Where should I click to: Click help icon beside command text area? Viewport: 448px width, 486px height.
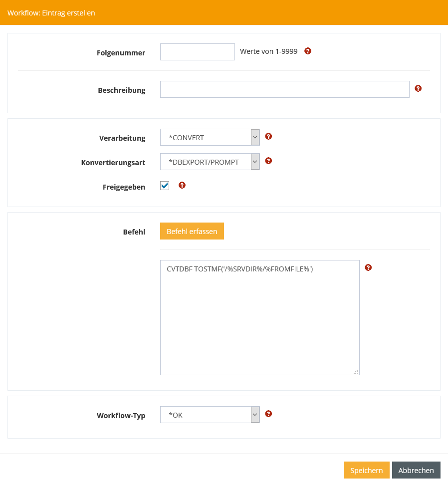coord(368,267)
